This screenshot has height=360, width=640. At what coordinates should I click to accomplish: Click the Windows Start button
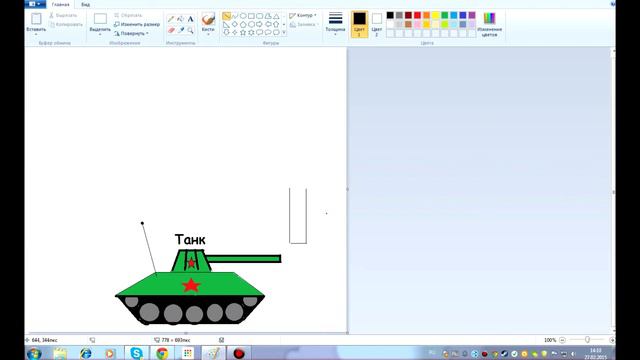point(34,353)
